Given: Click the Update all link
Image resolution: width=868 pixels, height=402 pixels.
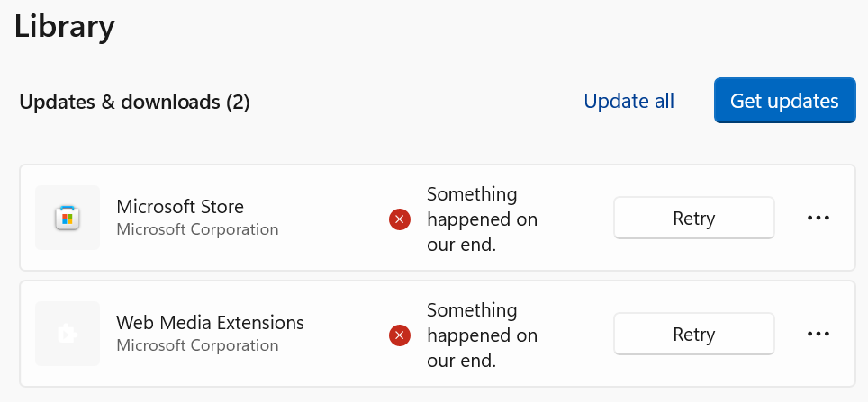Looking at the screenshot, I should pyautogui.click(x=628, y=101).
